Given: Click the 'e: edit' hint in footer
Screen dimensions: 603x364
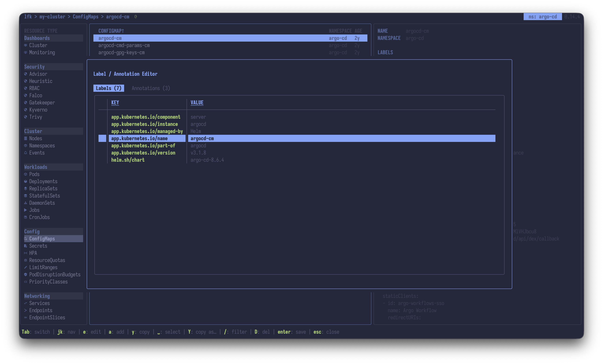Looking at the screenshot, I should (x=92, y=332).
